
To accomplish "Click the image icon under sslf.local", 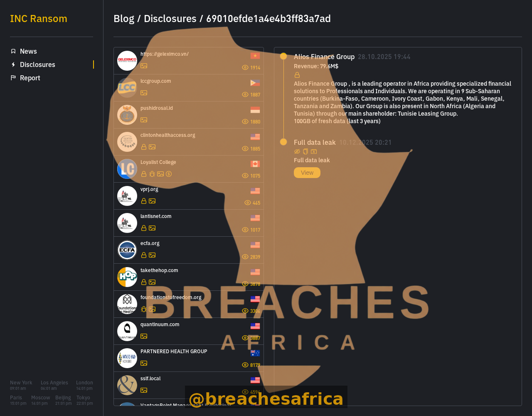I will click(144, 390).
